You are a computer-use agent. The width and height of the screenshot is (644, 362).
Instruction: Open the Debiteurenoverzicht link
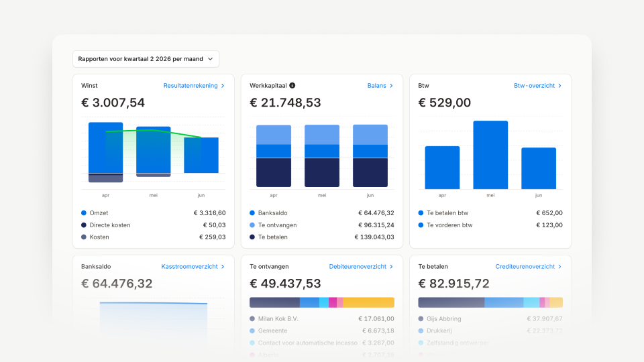[358, 267]
